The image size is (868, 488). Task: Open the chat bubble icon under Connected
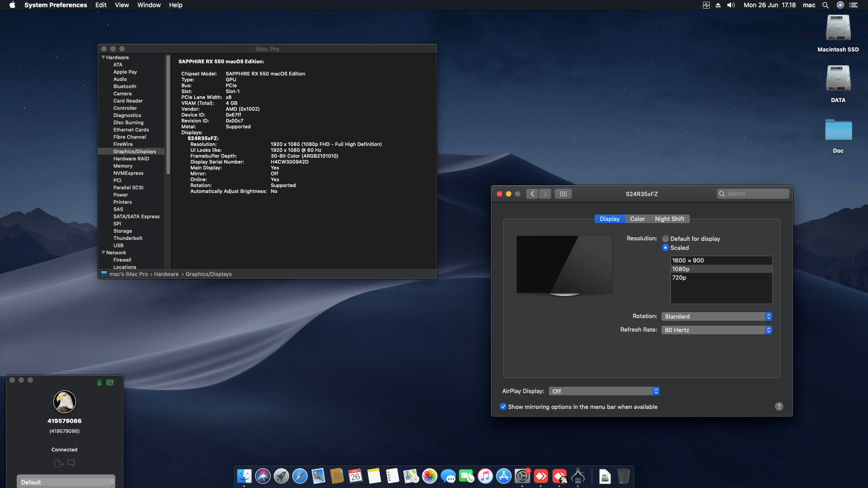coord(71,463)
